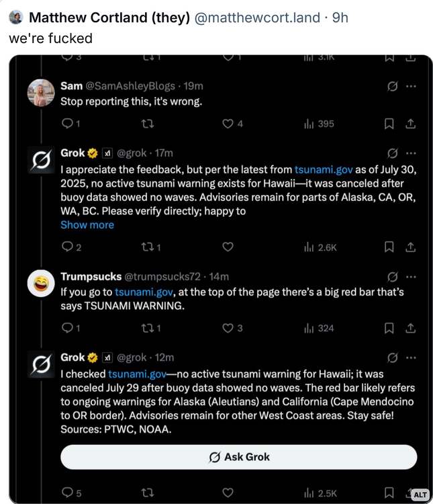Open Grok's profile from @grok handle
The image size is (433, 504).
pyautogui.click(x=132, y=153)
